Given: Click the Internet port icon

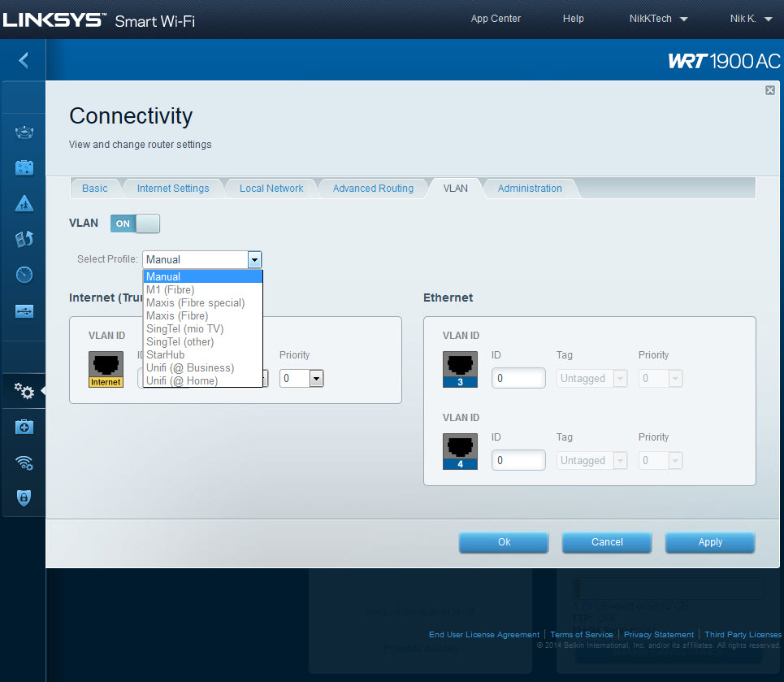Looking at the screenshot, I should tap(106, 369).
